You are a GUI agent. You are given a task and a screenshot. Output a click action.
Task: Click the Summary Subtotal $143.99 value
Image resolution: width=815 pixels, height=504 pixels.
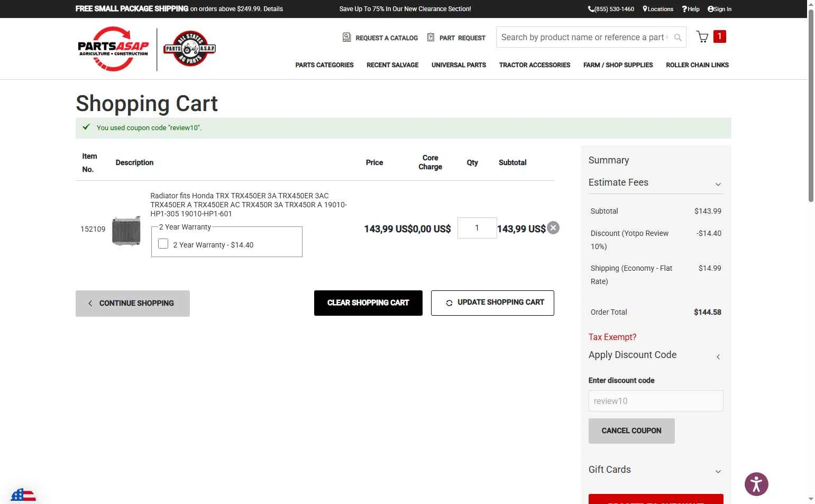click(x=708, y=211)
